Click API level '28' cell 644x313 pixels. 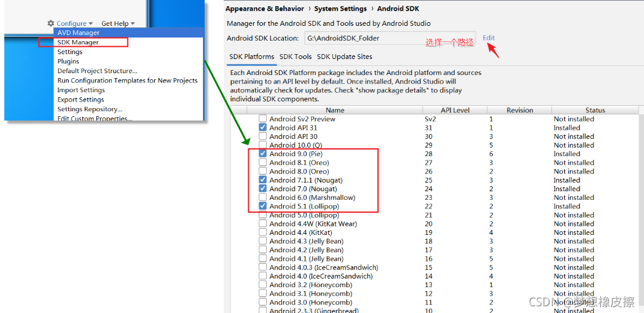428,154
